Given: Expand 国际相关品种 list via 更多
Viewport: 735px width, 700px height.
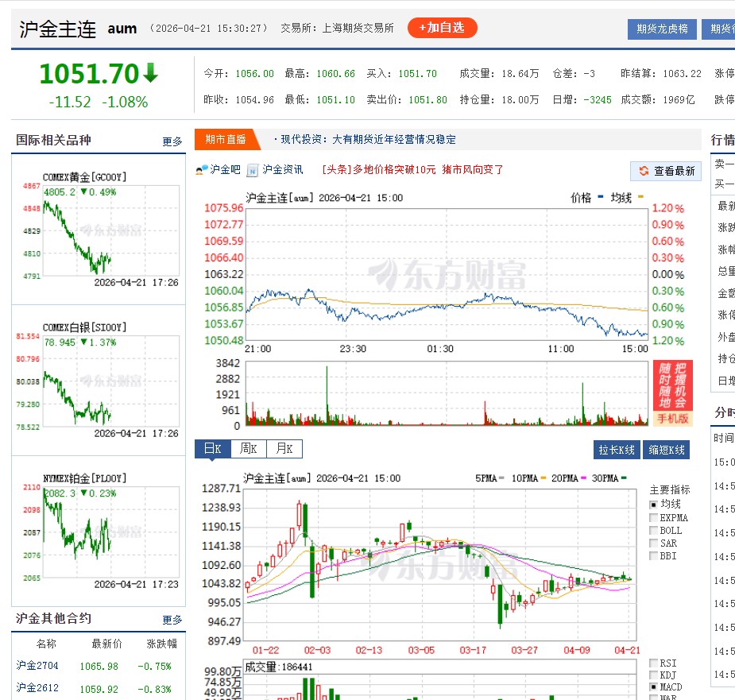Looking at the screenshot, I should point(173,141).
